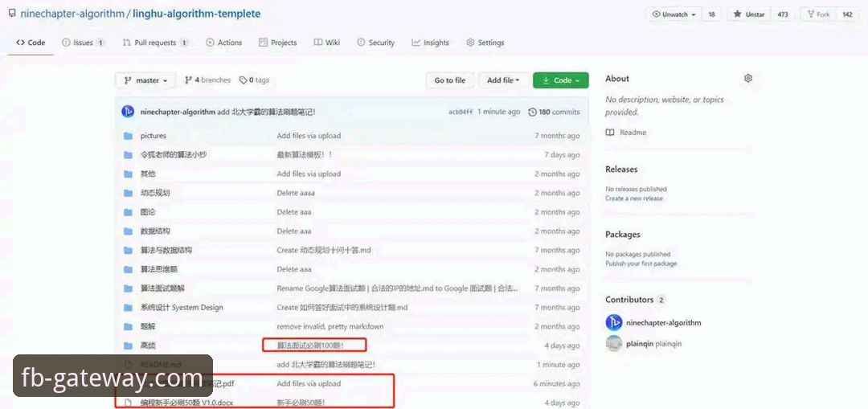View the 180 commits history
This screenshot has height=409, width=868.
[554, 112]
